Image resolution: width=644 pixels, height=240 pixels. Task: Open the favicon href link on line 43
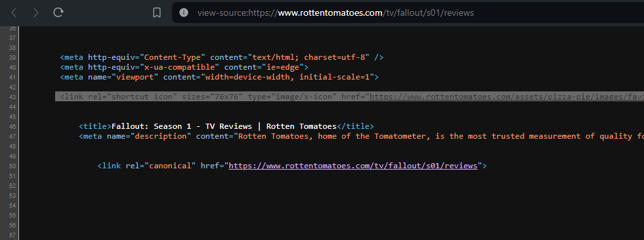click(x=506, y=97)
